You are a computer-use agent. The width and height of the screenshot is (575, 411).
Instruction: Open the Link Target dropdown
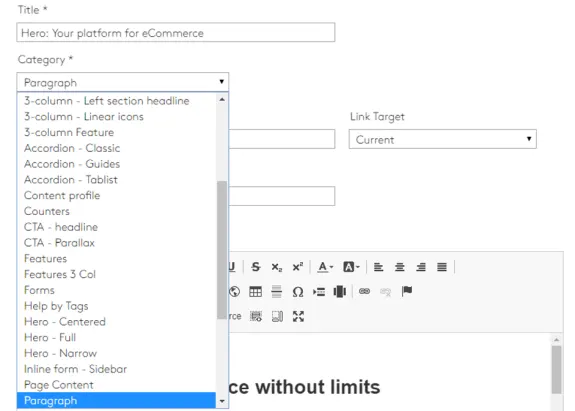coord(443,139)
